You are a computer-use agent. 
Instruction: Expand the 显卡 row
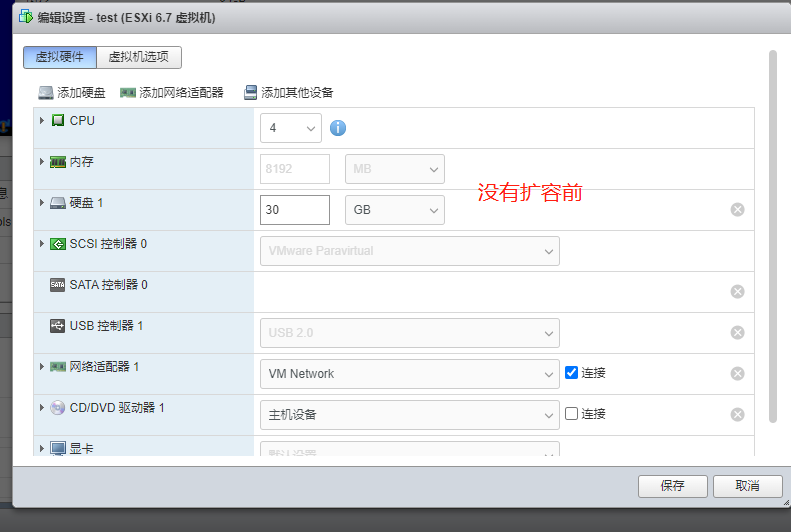pyautogui.click(x=42, y=448)
